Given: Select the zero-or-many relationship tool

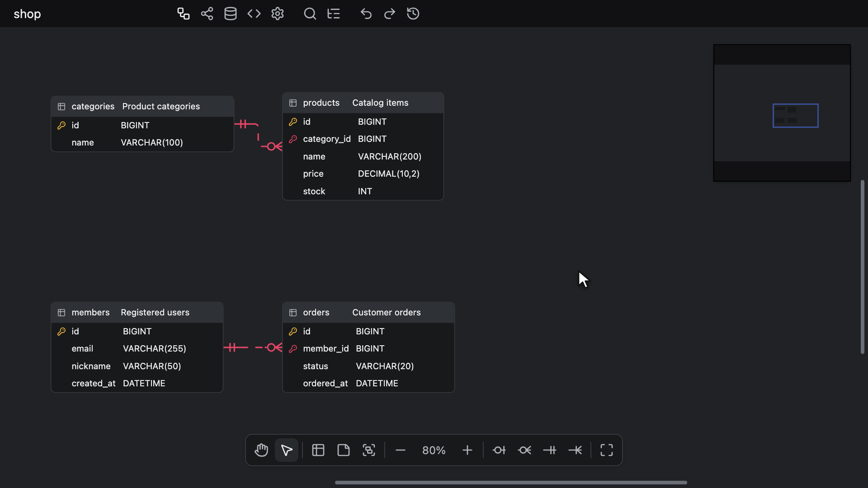Looking at the screenshot, I should 524,450.
